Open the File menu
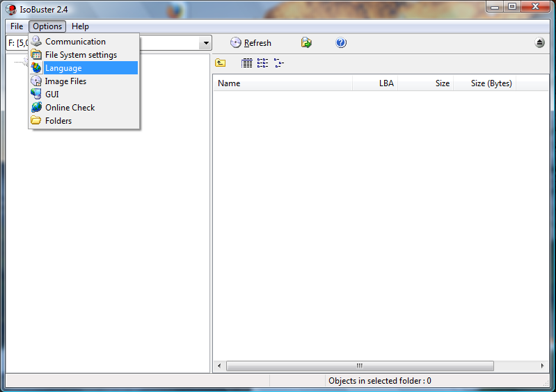This screenshot has height=392, width=556. coord(17,26)
